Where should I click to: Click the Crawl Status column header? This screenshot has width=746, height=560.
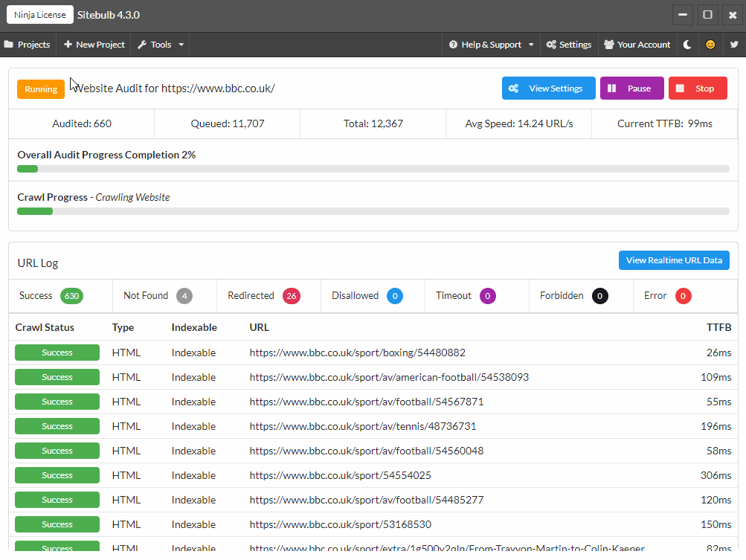click(45, 327)
